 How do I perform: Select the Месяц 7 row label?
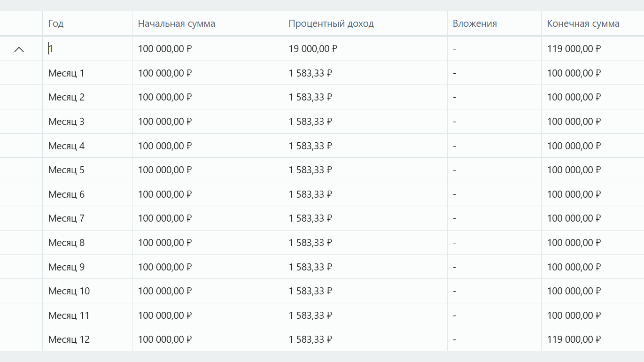coord(66,218)
